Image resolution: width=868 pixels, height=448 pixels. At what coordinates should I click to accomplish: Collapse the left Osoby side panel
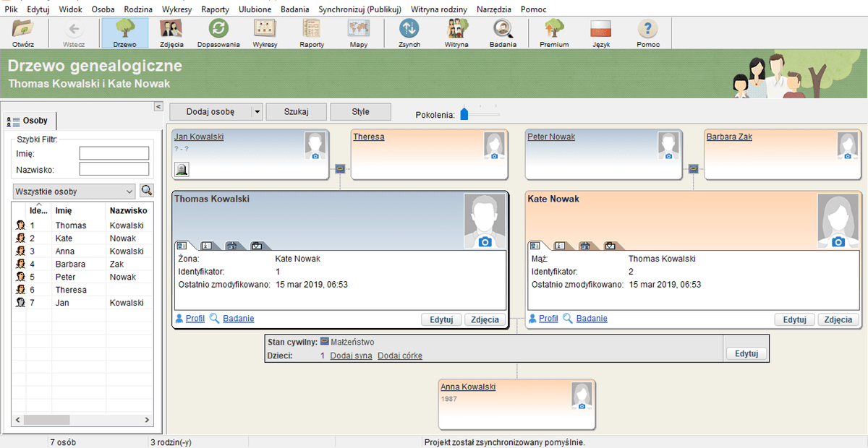click(x=158, y=107)
